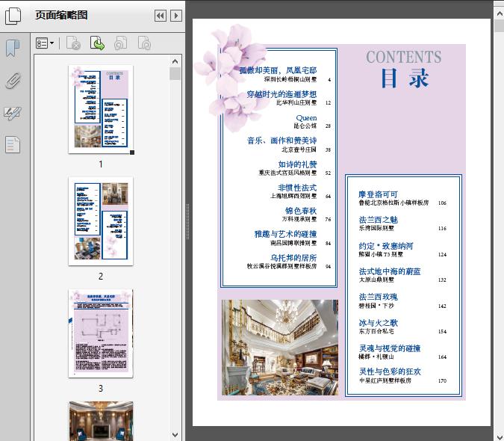Open the Attachments paperclip panel
504x441 pixels.
tap(13, 81)
